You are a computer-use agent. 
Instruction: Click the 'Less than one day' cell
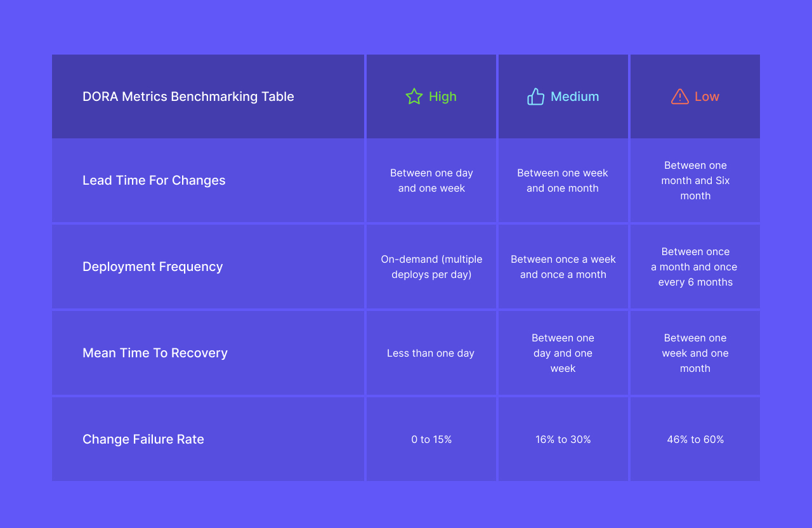431,353
